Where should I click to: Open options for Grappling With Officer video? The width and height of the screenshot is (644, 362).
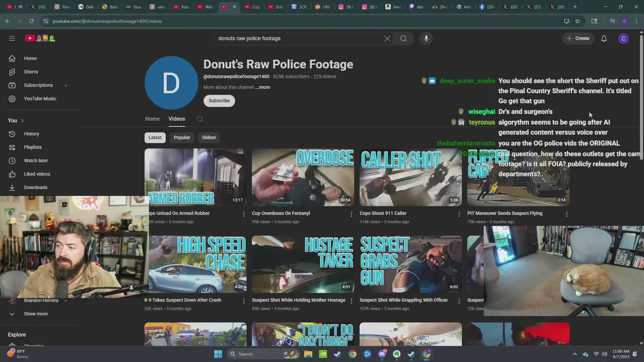pos(459,301)
